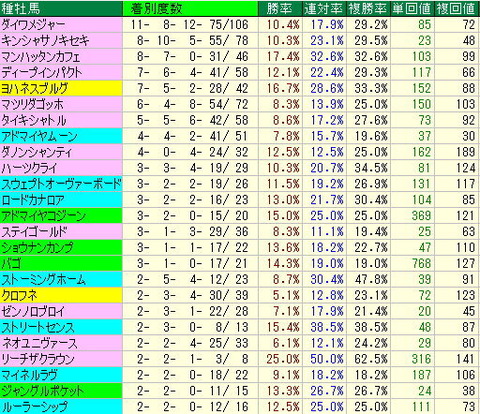The height and width of the screenshot is (414, 480).
Task: Select the ロードカナロア row name
Action: click(61, 200)
